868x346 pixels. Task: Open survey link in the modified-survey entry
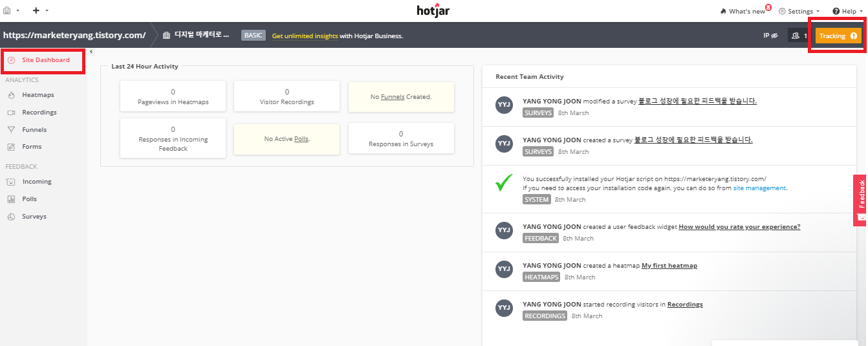pos(697,102)
